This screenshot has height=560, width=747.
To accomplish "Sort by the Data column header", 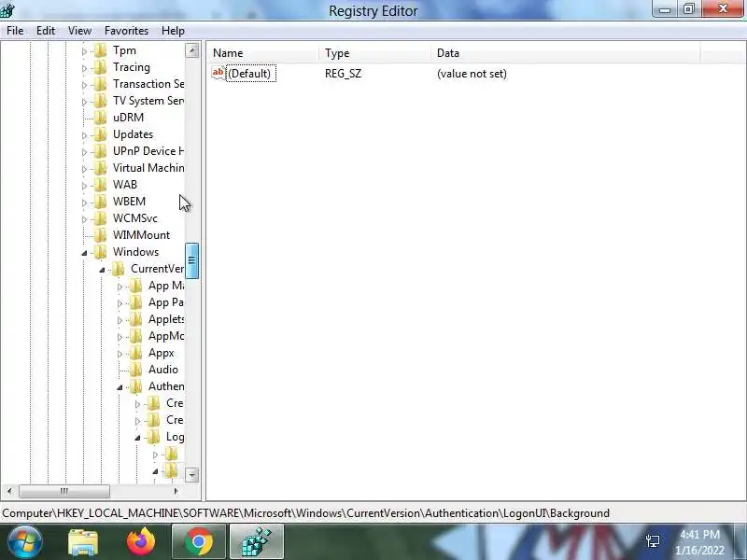I will [x=566, y=53].
